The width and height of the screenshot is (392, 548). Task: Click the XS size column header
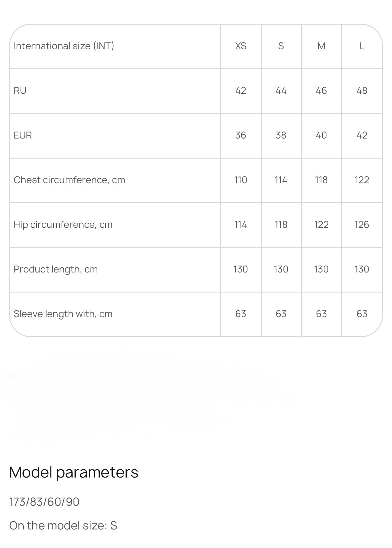pyautogui.click(x=241, y=46)
